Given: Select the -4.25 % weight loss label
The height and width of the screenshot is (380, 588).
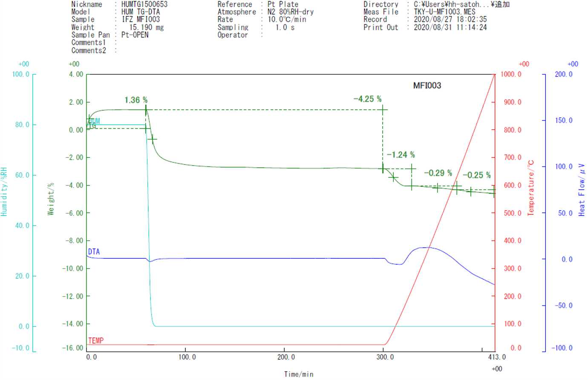Looking at the screenshot, I should (x=367, y=99).
